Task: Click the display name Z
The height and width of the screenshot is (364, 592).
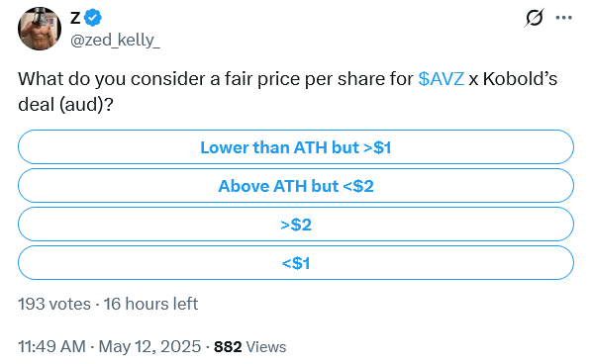Action: click(75, 18)
